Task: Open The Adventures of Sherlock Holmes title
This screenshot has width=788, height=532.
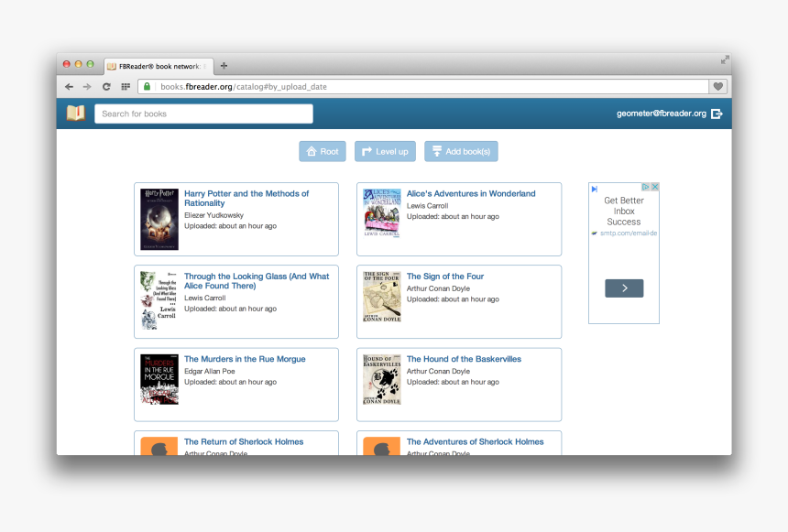Action: point(475,441)
